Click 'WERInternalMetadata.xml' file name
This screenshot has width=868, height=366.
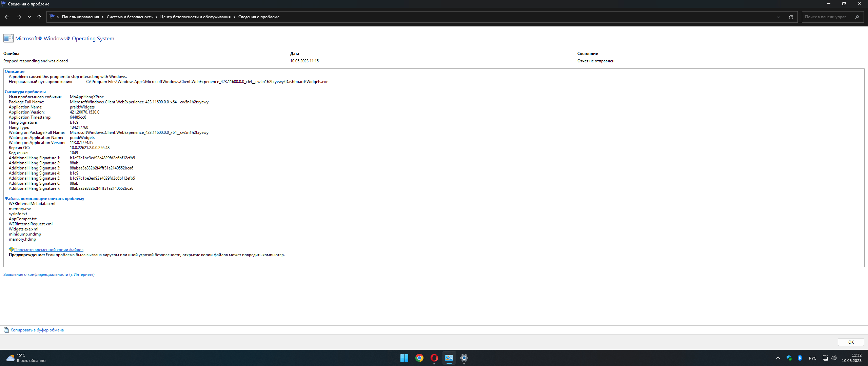[32, 204]
